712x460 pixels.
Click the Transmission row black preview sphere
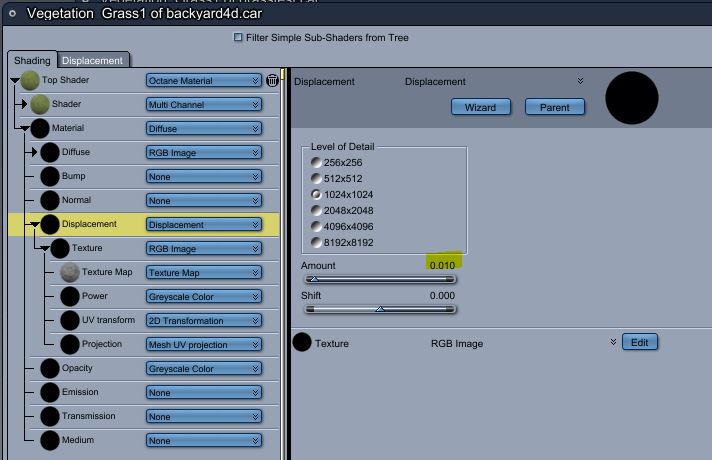click(x=50, y=416)
